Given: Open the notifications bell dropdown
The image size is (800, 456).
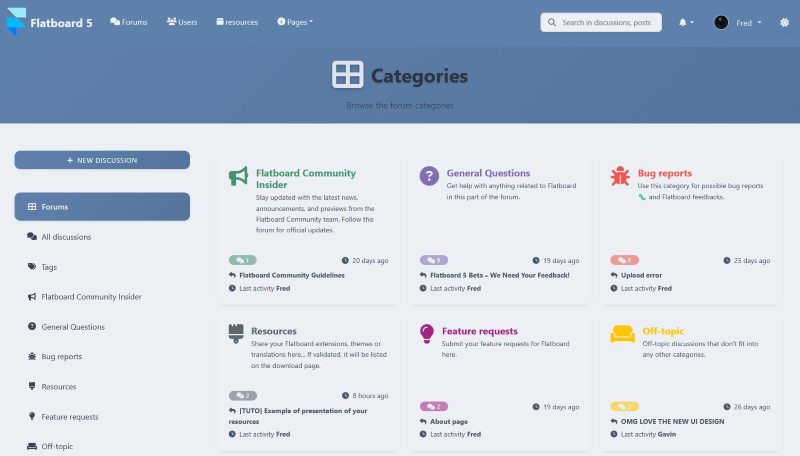Looking at the screenshot, I should click(685, 22).
